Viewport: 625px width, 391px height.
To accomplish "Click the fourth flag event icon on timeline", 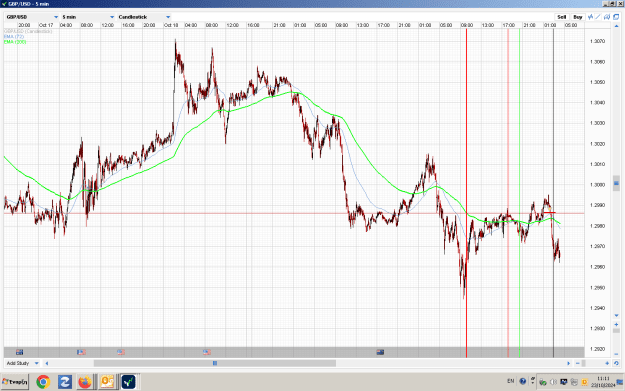I will [206, 352].
